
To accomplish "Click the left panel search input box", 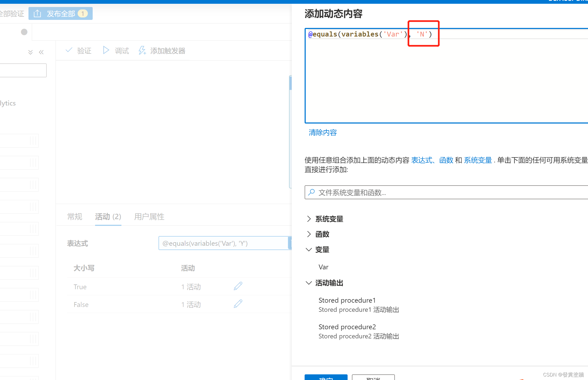I will click(x=23, y=70).
